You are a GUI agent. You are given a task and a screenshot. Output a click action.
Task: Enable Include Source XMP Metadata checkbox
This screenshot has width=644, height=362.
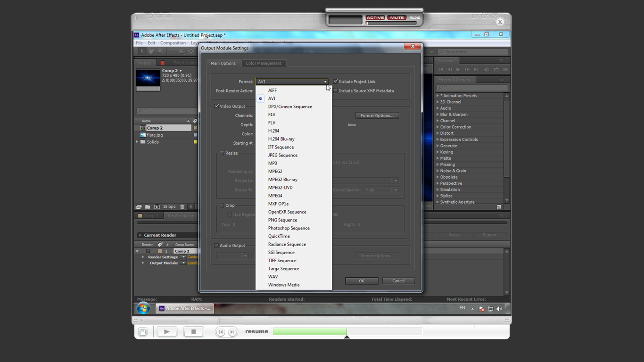click(336, 91)
